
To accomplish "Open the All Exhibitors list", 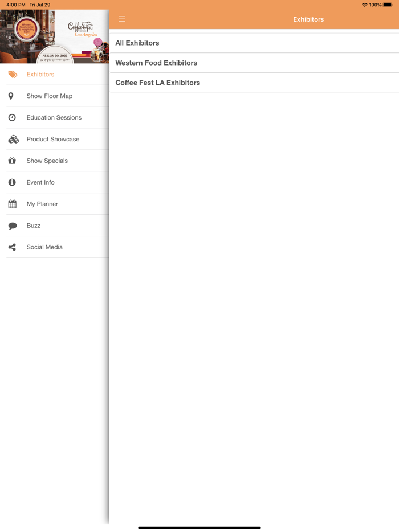I will pyautogui.click(x=254, y=43).
